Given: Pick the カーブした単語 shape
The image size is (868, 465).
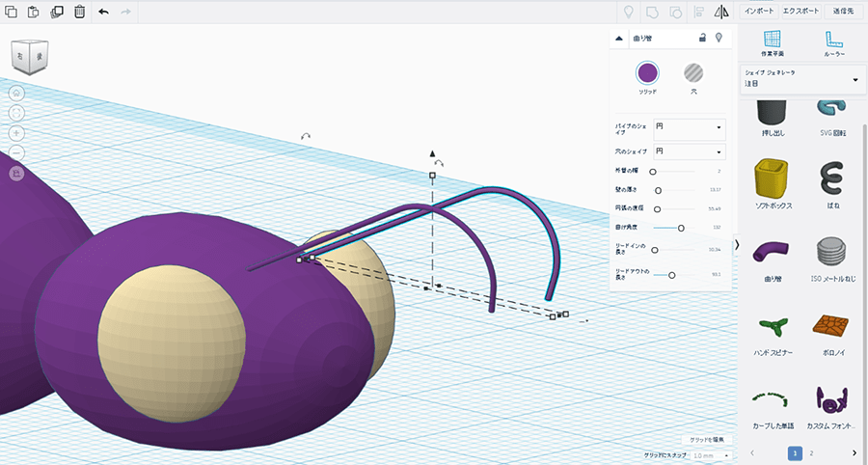Looking at the screenshot, I should pyautogui.click(x=773, y=407).
